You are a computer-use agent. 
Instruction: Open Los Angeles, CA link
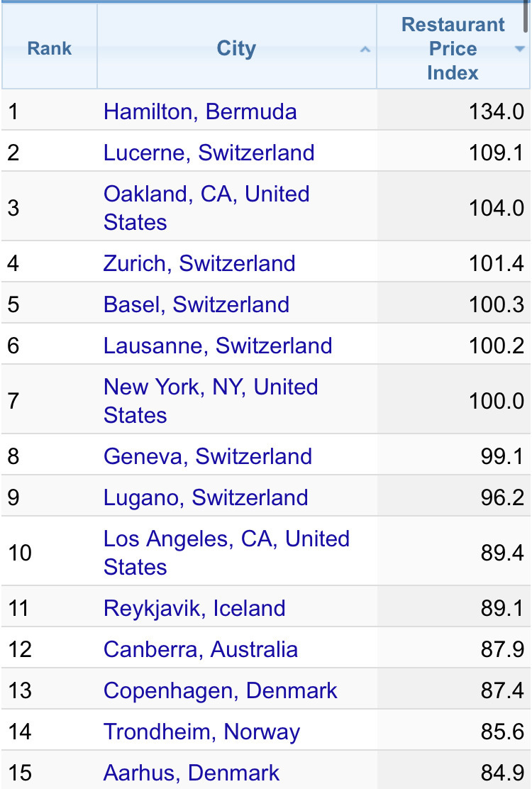[x=226, y=553]
